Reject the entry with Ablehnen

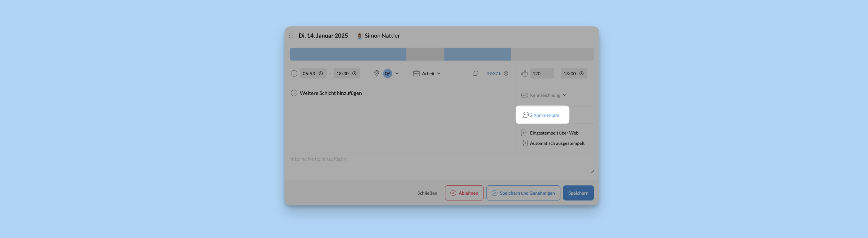(x=464, y=193)
